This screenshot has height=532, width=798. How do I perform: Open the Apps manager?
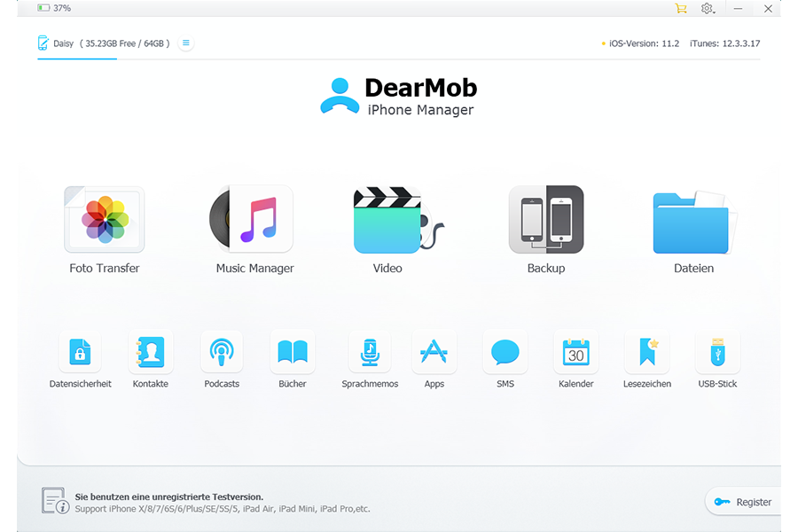[434, 350]
